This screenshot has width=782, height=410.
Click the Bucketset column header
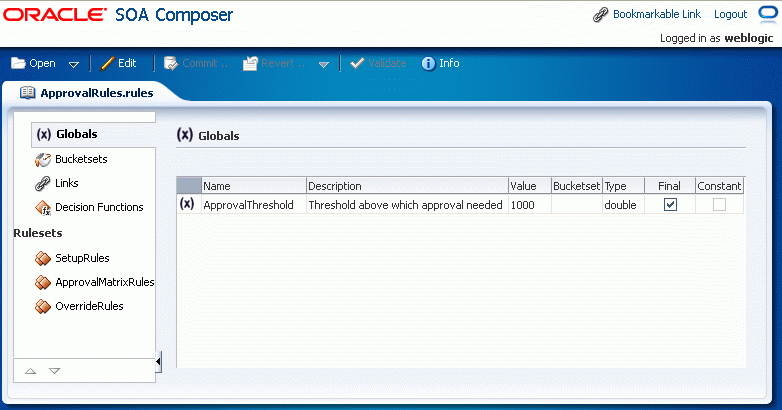click(577, 186)
